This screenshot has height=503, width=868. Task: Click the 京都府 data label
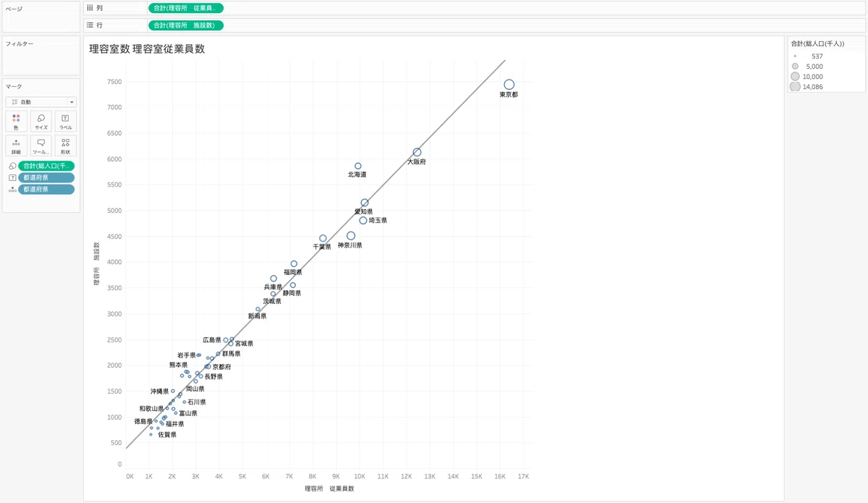click(221, 367)
